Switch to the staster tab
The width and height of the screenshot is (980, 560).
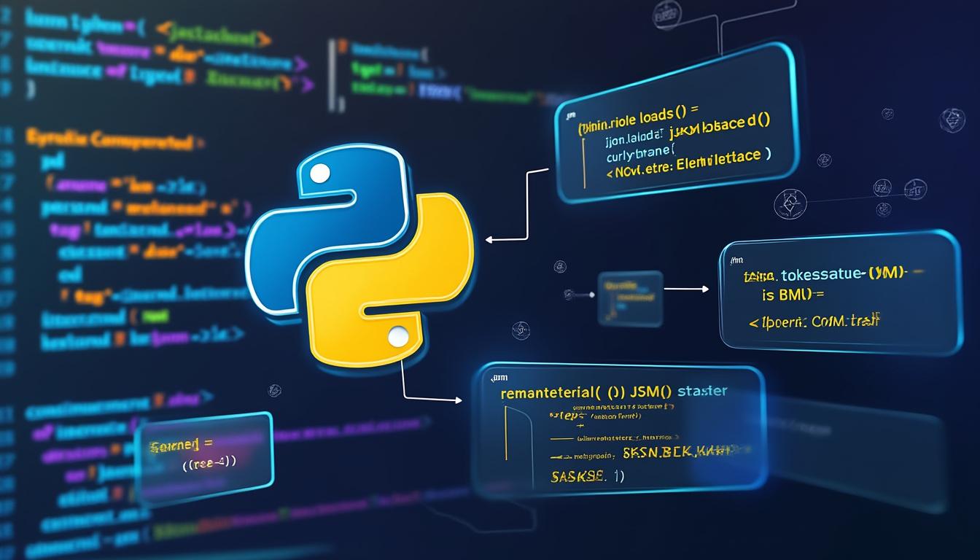coord(703,391)
